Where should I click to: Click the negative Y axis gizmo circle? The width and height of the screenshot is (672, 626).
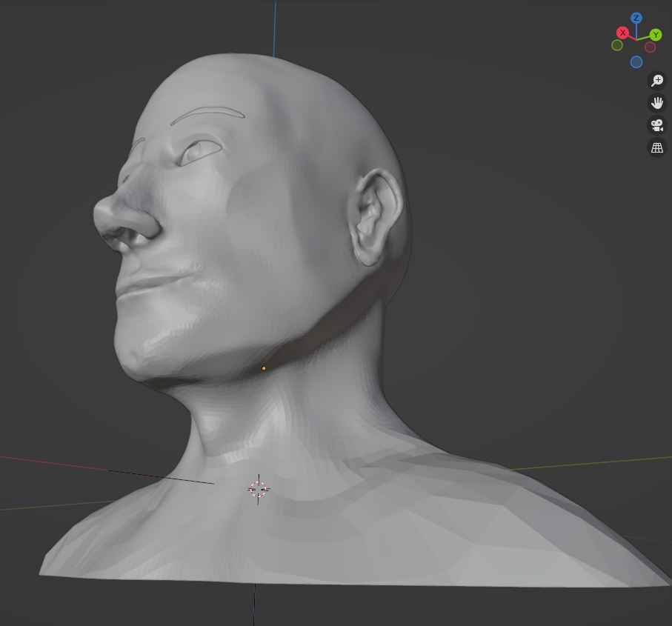[617, 45]
